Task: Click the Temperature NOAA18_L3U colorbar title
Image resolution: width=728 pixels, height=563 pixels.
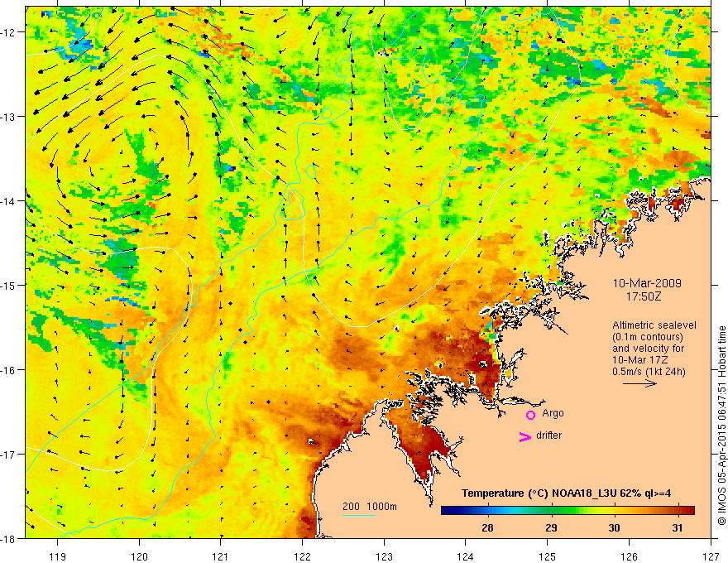Action: 566,493
